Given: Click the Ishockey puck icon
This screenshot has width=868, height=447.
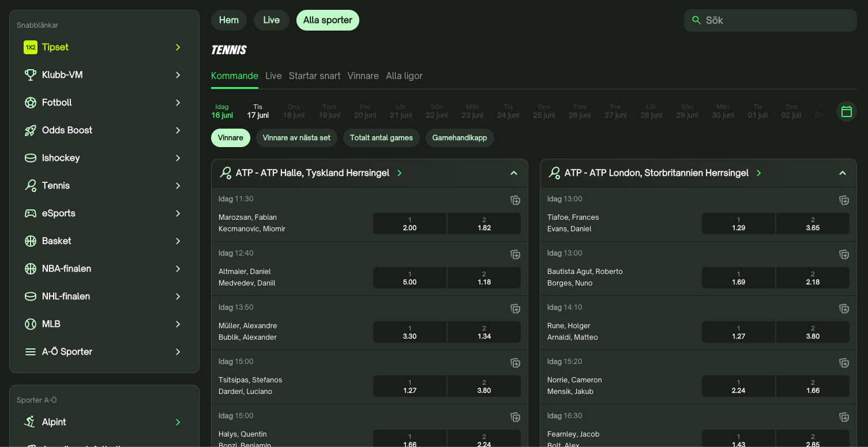Looking at the screenshot, I should click(x=31, y=158).
